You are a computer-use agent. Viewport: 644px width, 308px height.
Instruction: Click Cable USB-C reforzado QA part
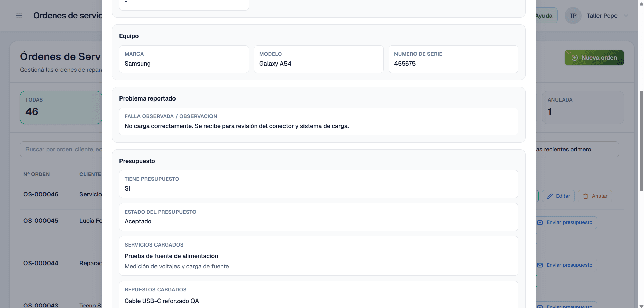[162, 301]
